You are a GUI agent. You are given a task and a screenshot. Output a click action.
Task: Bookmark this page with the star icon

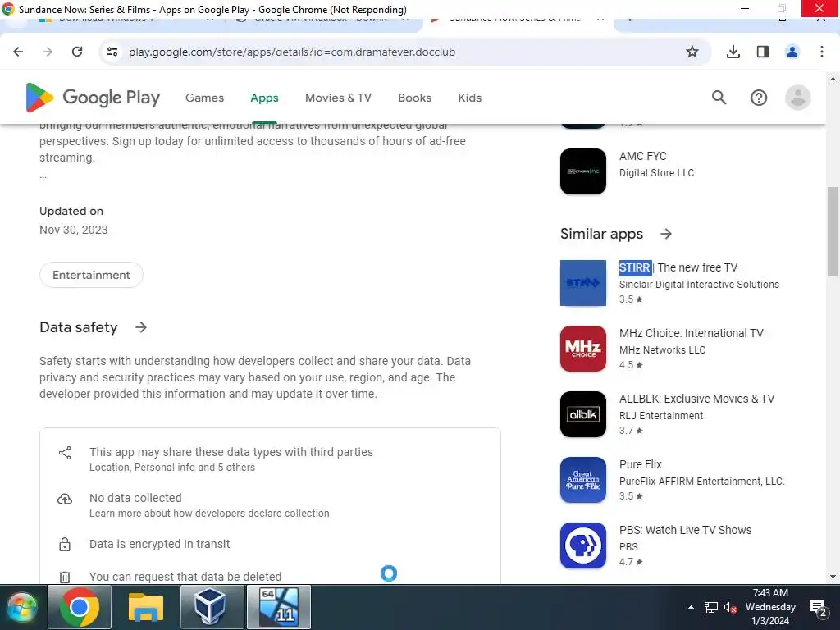click(x=692, y=52)
